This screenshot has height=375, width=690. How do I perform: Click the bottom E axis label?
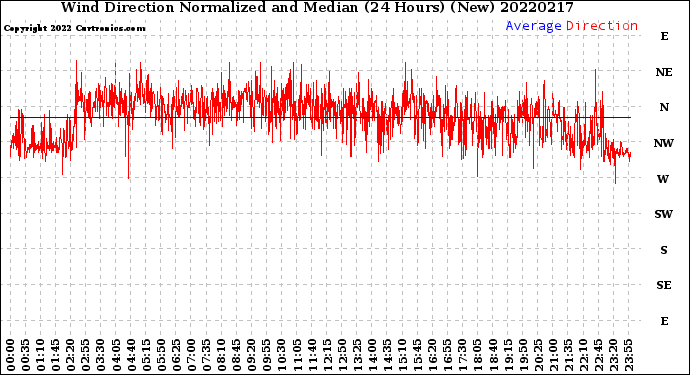[x=664, y=321]
